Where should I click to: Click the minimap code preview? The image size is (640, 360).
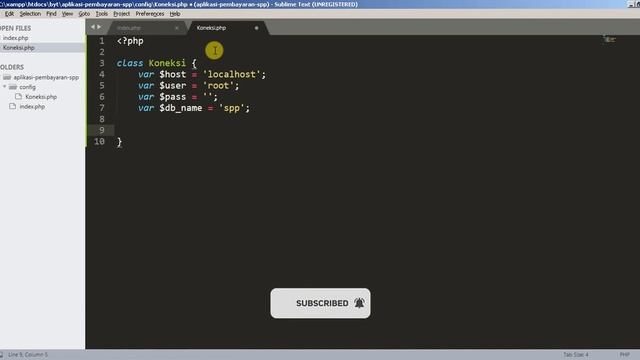tap(609, 40)
